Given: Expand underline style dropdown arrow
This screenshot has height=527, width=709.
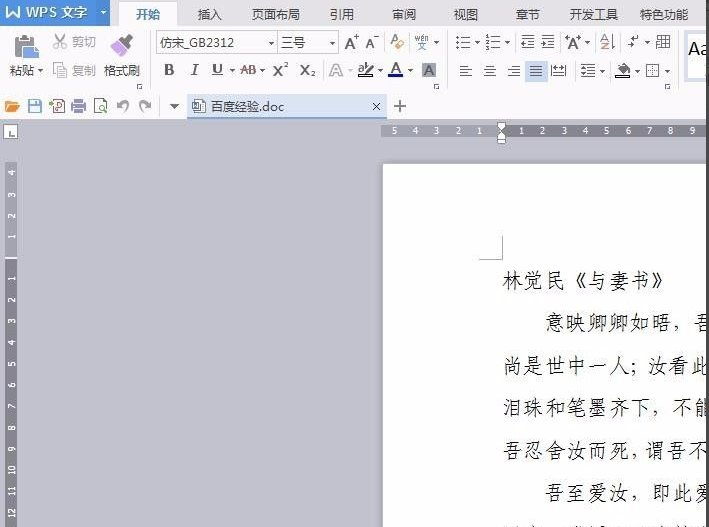Looking at the screenshot, I should click(x=232, y=70).
